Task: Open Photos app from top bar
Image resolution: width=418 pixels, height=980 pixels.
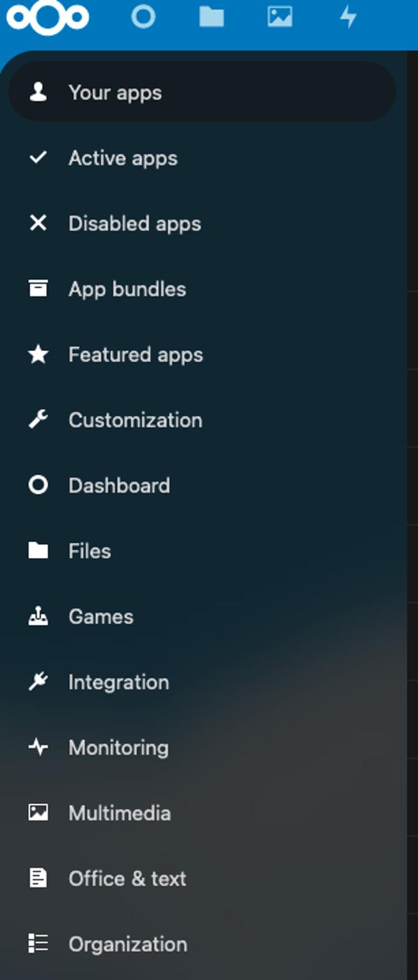Action: click(x=280, y=18)
